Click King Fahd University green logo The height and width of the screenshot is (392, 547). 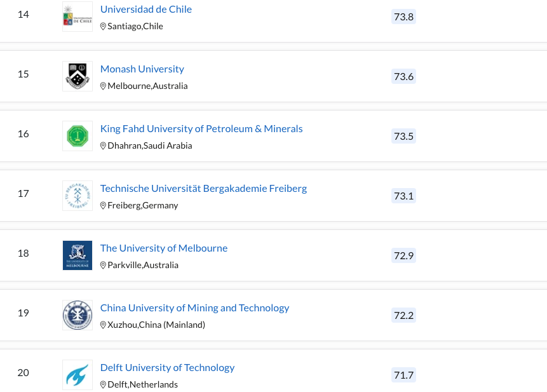point(78,136)
